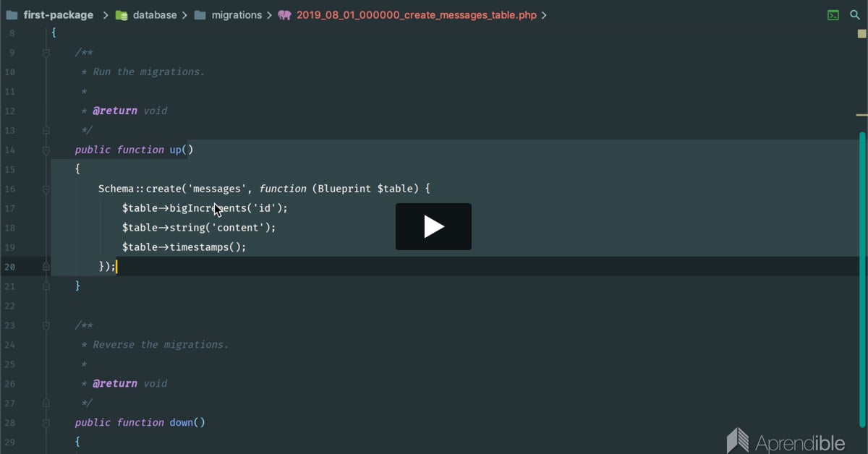This screenshot has height=454, width=868.
Task: Click line number 28 in the gutter
Action: [9, 423]
